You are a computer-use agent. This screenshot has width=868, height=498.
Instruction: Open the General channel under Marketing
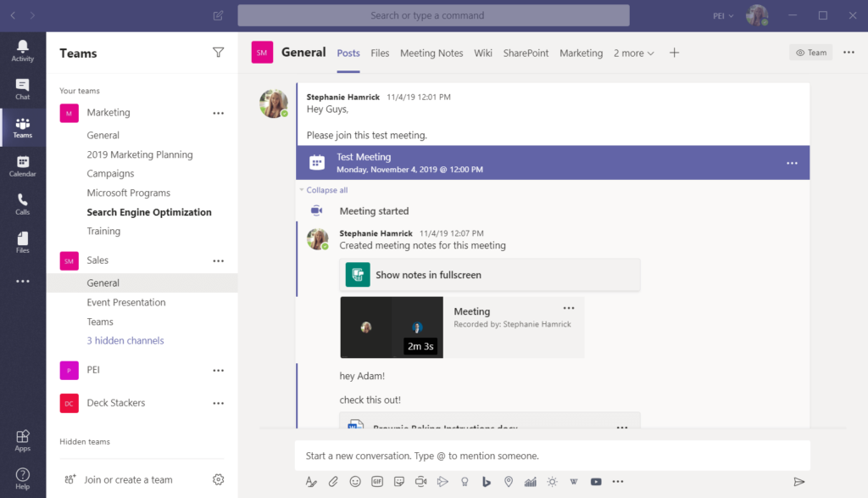103,135
